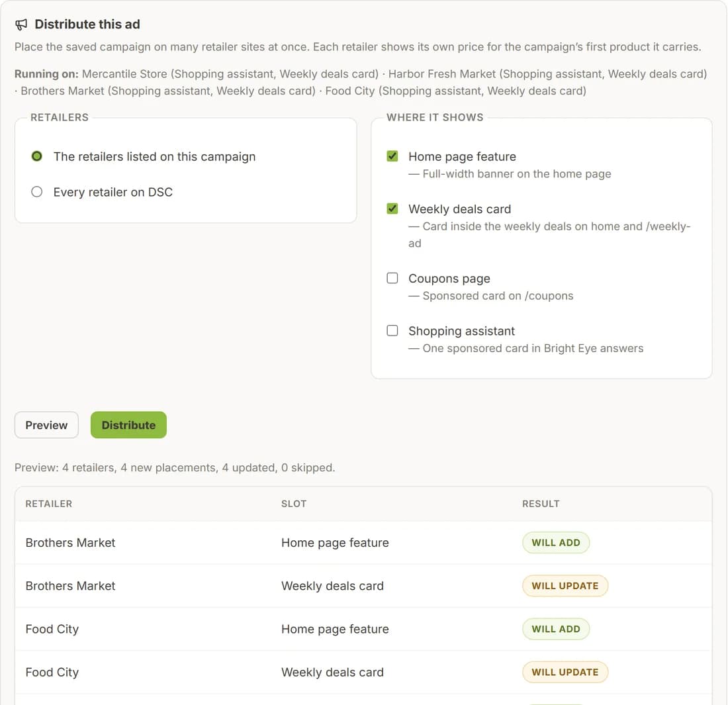Viewport: 728px width, 705px height.
Task: Click the 'Home page feature' option label
Action: tap(463, 156)
